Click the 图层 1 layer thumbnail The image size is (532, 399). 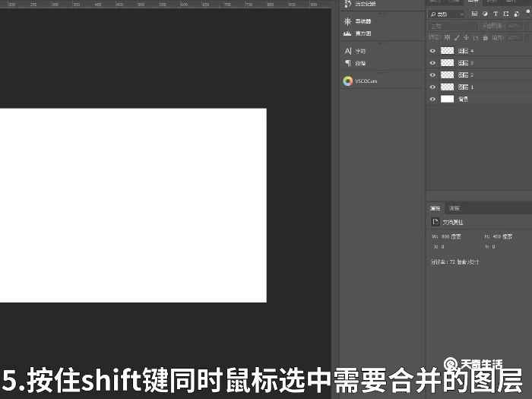(x=447, y=87)
